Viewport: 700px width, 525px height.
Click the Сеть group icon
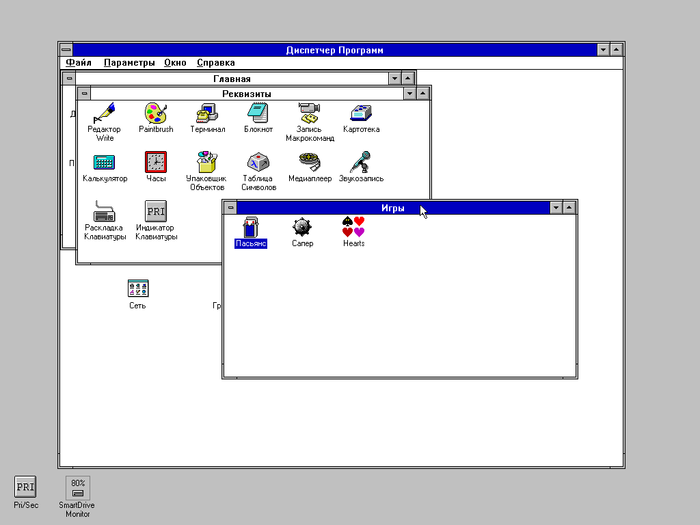pyautogui.click(x=137, y=289)
